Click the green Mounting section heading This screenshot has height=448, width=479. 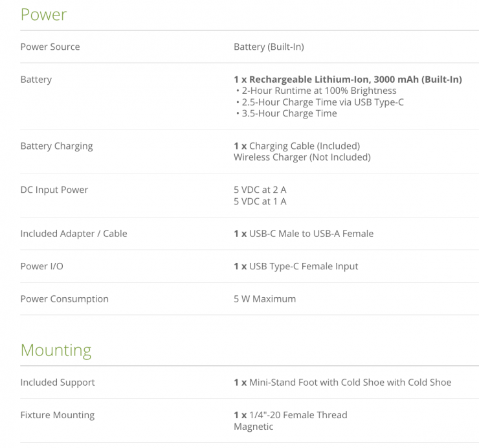coord(56,350)
